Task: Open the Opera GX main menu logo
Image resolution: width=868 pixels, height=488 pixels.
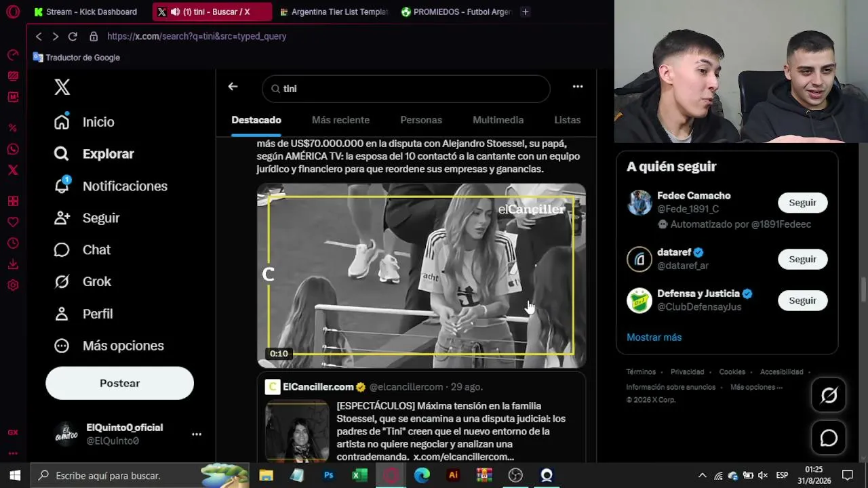Action: pyautogui.click(x=13, y=12)
